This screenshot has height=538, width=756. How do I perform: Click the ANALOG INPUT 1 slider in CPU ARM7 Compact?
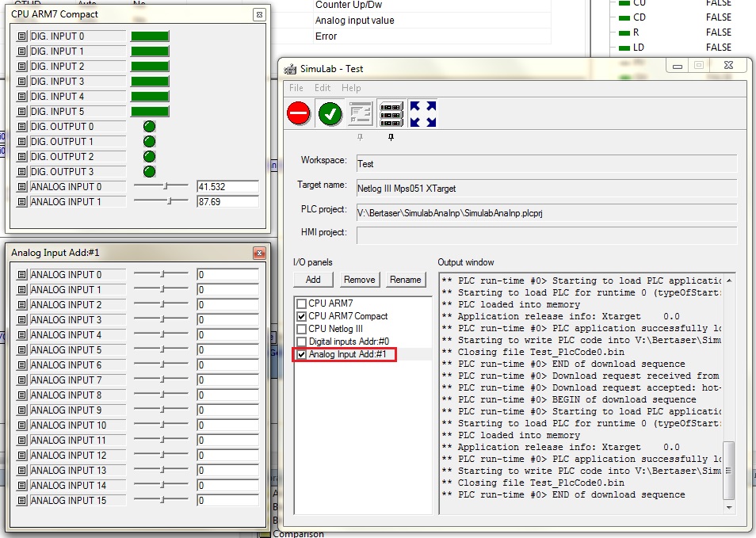click(x=161, y=201)
